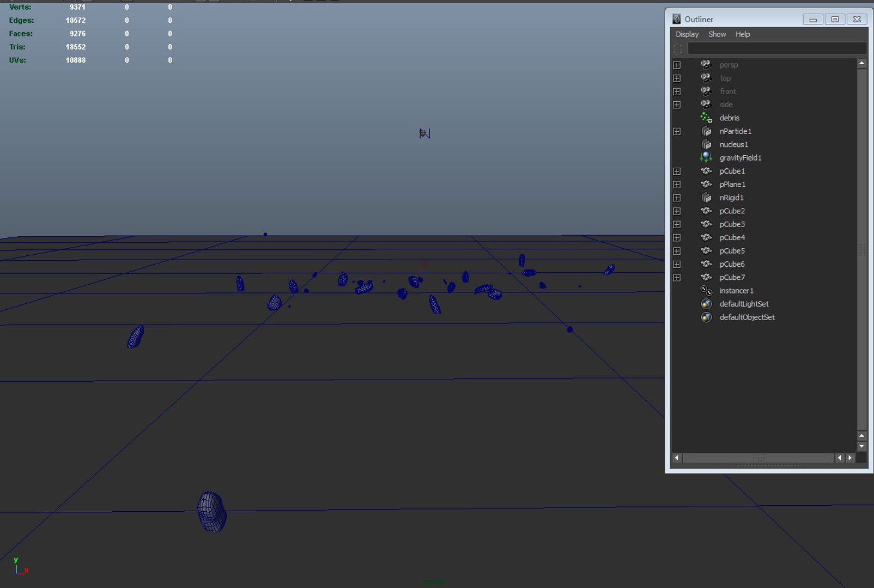This screenshot has height=588, width=874.
Task: Expand the nParticle1 node
Action: coord(677,131)
